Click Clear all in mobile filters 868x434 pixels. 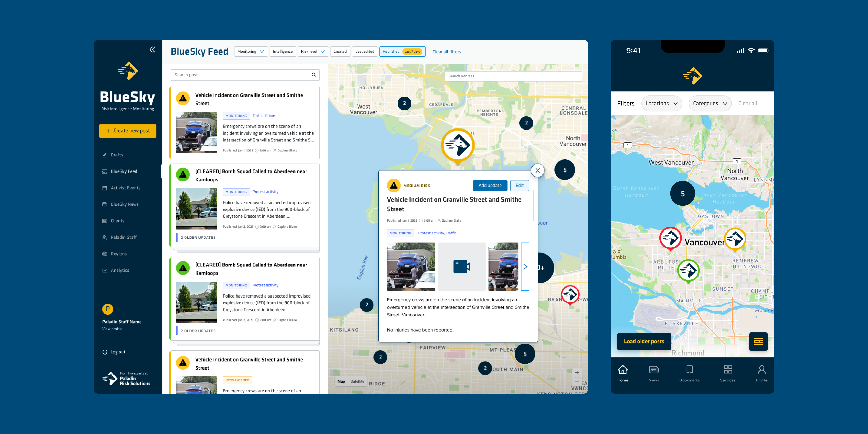(x=747, y=104)
